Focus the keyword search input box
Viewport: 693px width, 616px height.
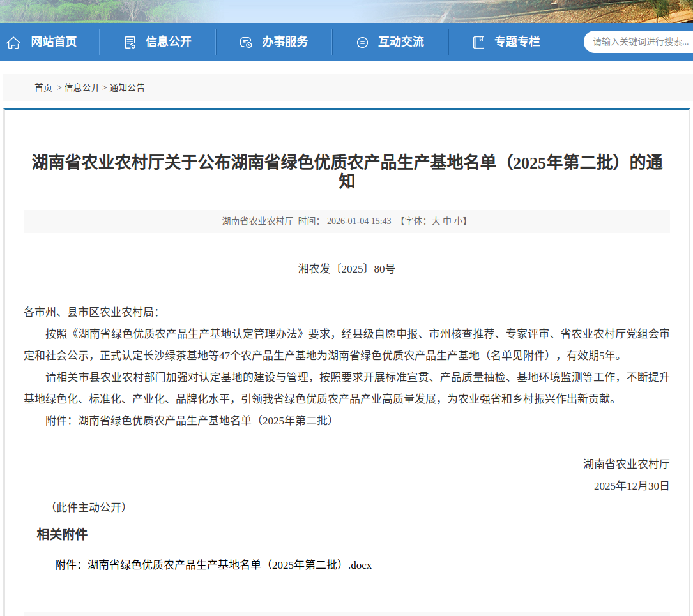pos(641,42)
